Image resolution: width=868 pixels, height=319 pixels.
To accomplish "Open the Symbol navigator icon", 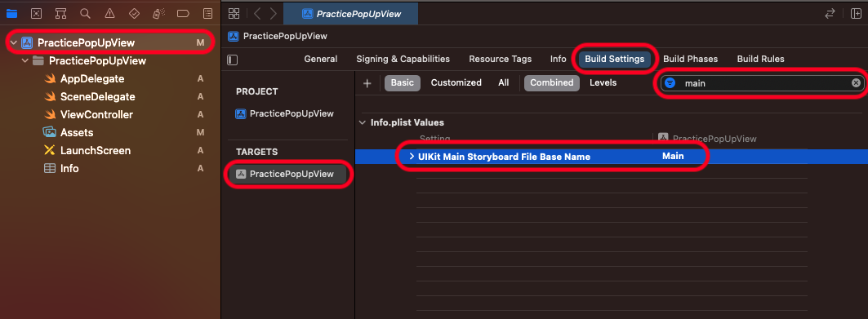I will (x=61, y=13).
